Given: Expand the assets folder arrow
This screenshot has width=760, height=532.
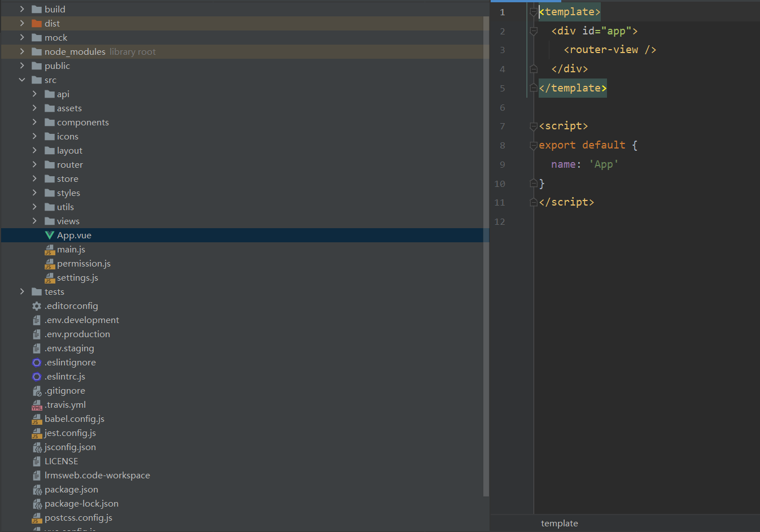Looking at the screenshot, I should coord(34,108).
